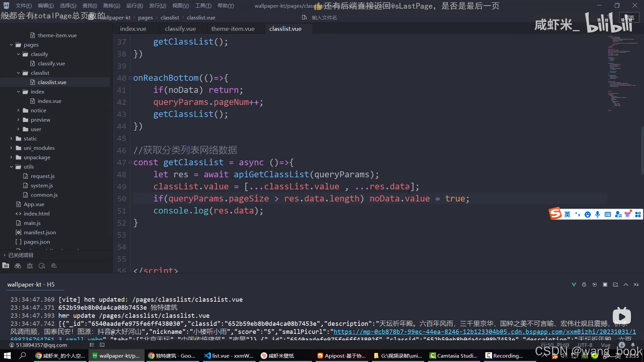Collapse the utils folder

(x=11, y=167)
